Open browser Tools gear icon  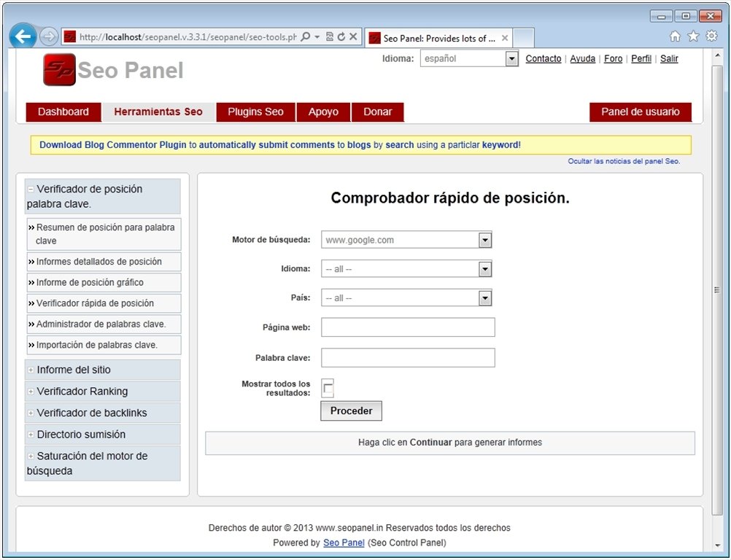(711, 36)
